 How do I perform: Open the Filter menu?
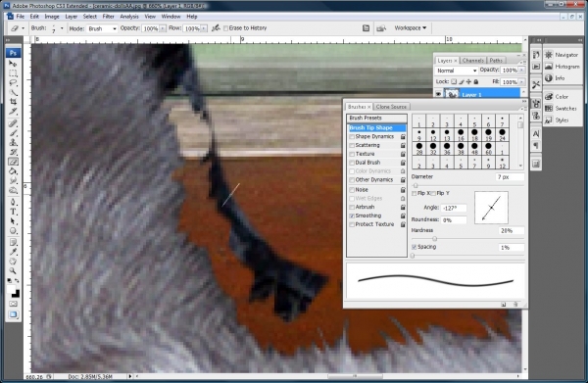(108, 17)
